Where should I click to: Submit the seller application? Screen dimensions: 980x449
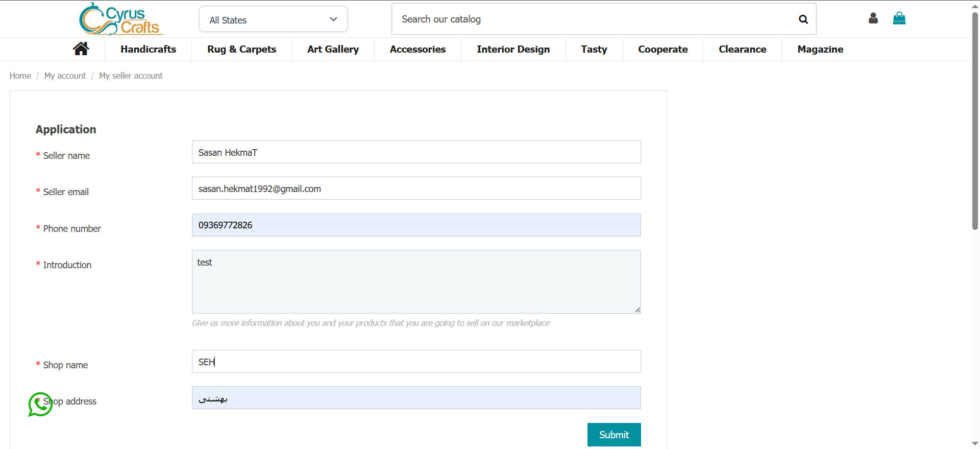[614, 435]
